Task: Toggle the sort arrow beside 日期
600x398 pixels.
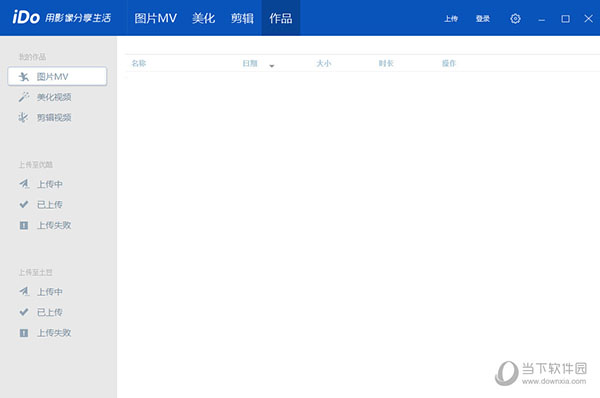Action: coord(272,66)
